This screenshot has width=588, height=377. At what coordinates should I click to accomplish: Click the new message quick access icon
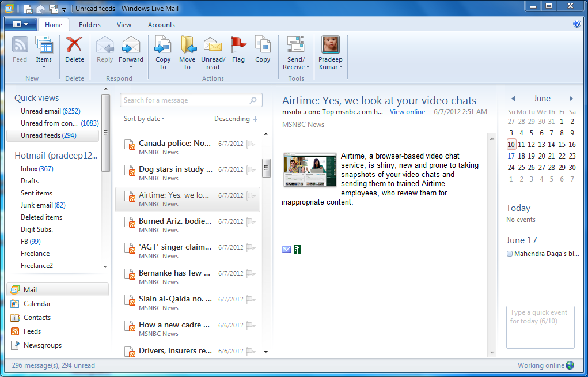28,9
